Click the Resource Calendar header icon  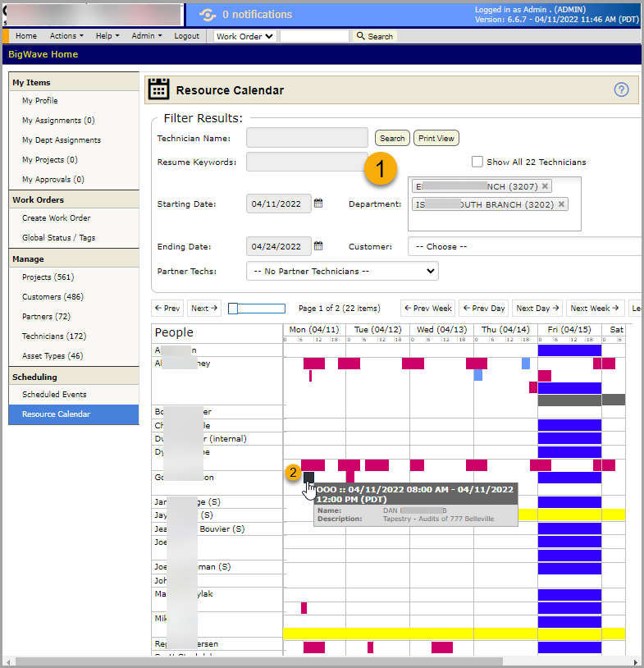click(x=158, y=89)
